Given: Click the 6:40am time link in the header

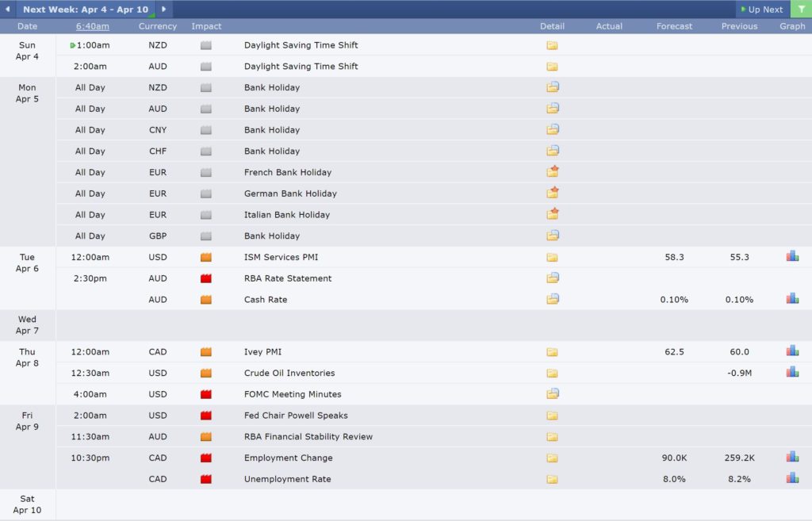Looking at the screenshot, I should pos(93,26).
